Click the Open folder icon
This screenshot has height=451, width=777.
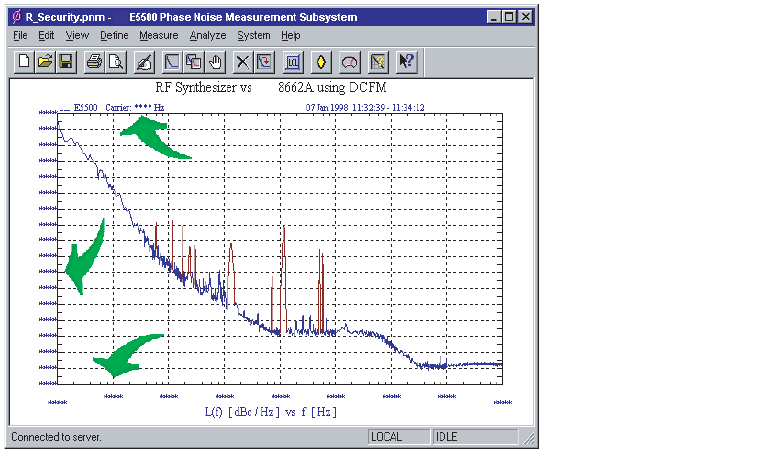(45, 62)
